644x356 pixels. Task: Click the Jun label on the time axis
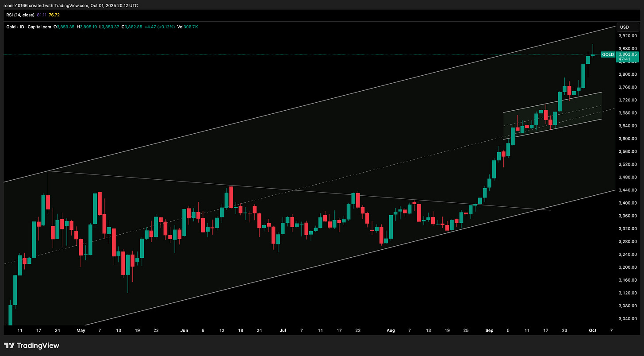point(184,330)
